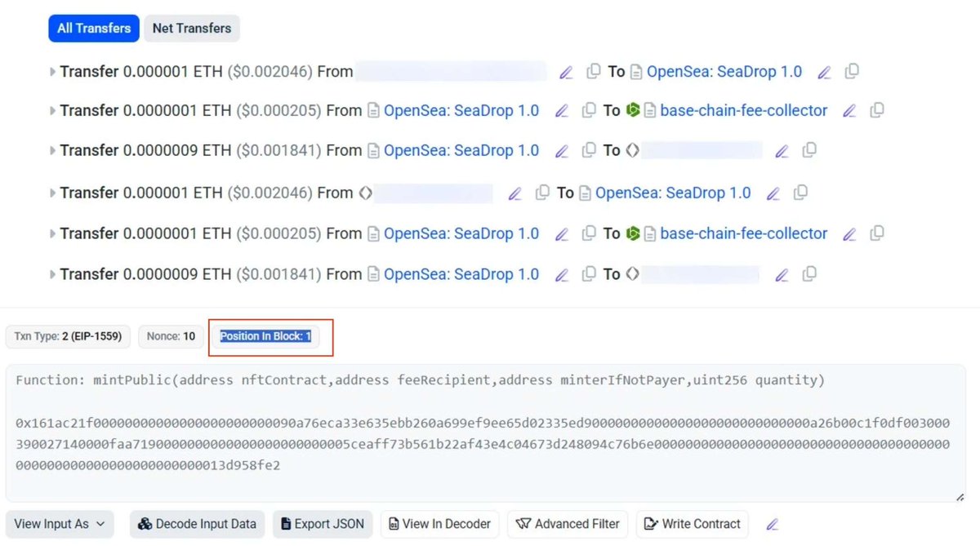Click green Base chain icon in fifth row
980x546 pixels.
coord(632,233)
